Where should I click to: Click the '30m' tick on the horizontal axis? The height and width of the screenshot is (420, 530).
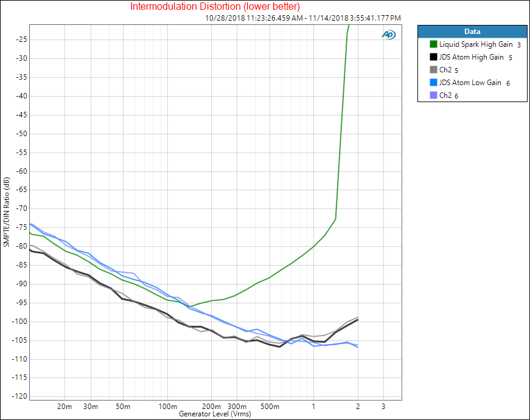[x=91, y=407]
